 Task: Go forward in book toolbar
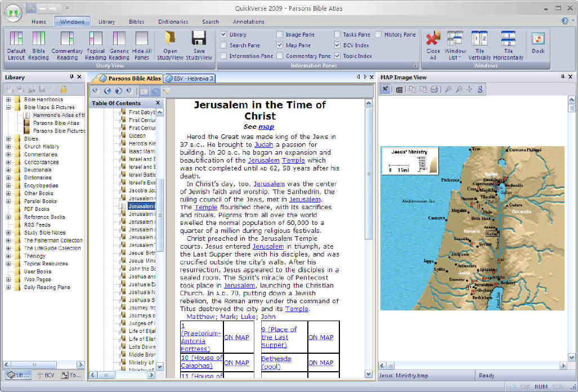118,91
